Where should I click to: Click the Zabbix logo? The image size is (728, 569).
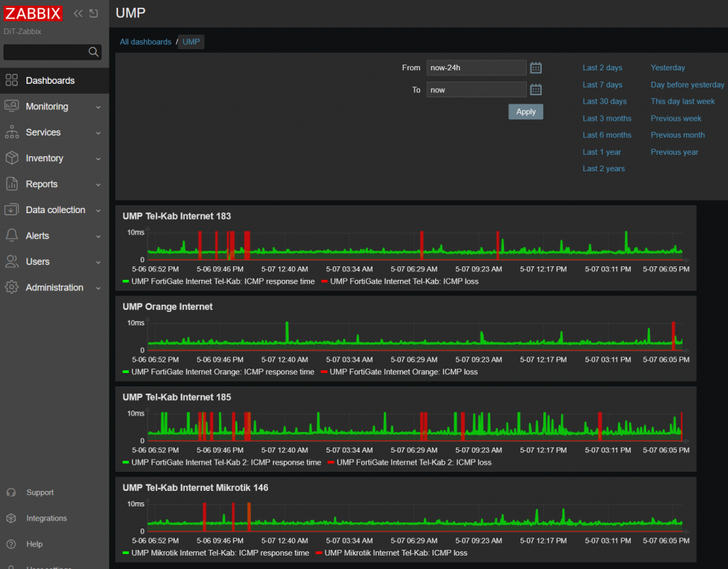point(33,13)
